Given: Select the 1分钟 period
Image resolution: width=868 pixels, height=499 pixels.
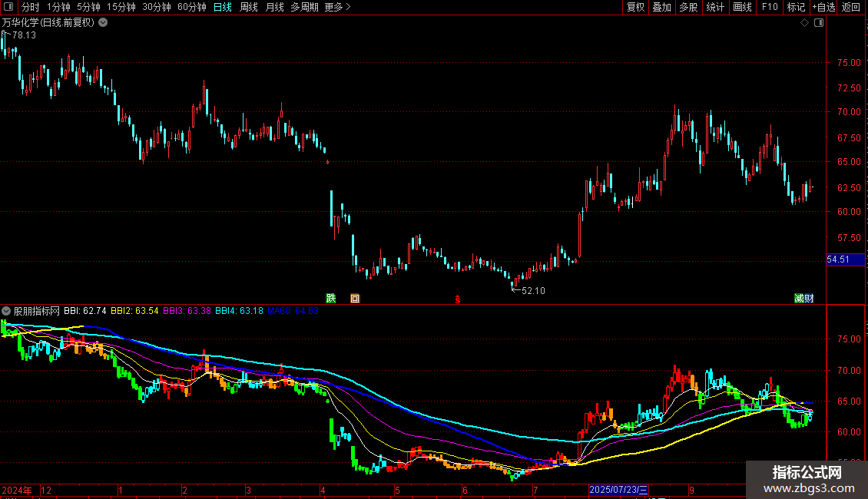Looking at the screenshot, I should point(58,7).
